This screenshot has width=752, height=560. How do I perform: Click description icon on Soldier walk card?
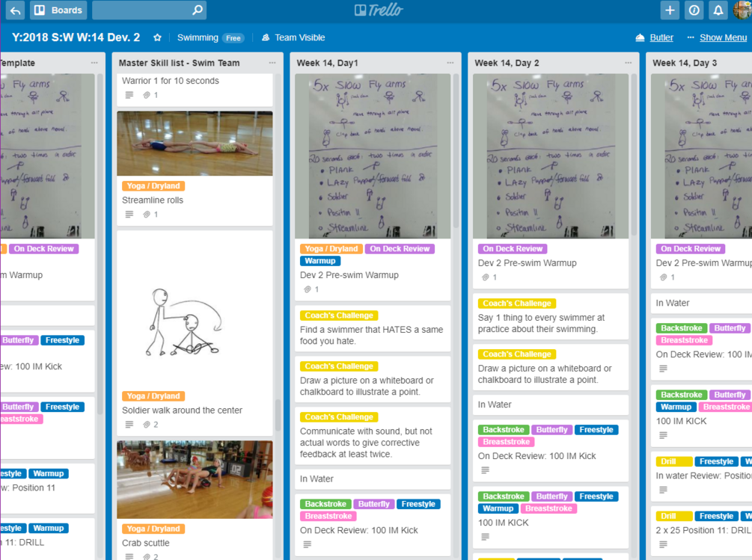click(129, 425)
